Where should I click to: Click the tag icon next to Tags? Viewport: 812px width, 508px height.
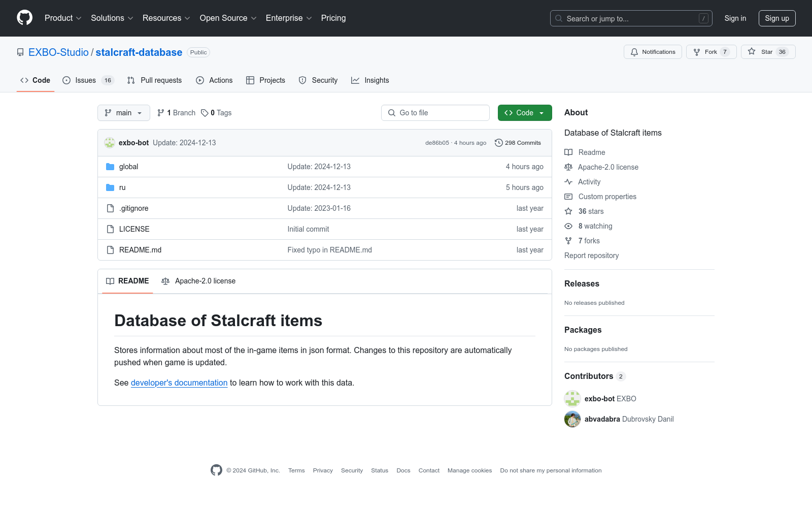click(x=205, y=113)
